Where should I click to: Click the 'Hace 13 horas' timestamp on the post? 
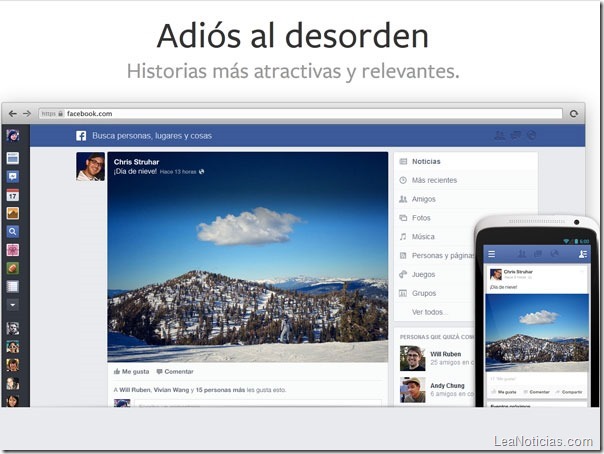point(178,172)
